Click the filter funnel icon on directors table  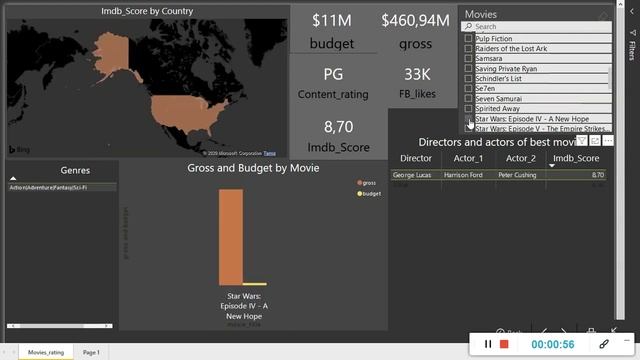tap(582, 141)
